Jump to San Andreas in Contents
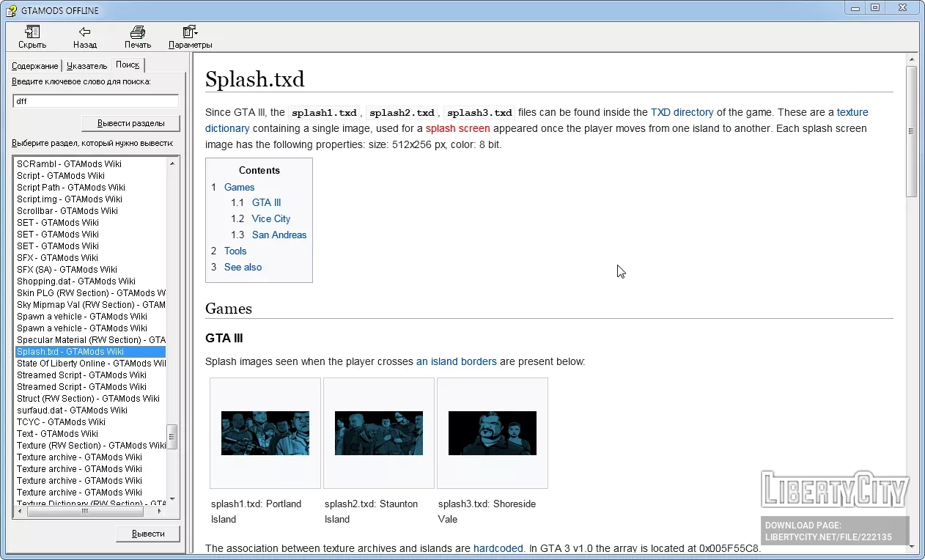The height and width of the screenshot is (560, 925). [x=279, y=235]
